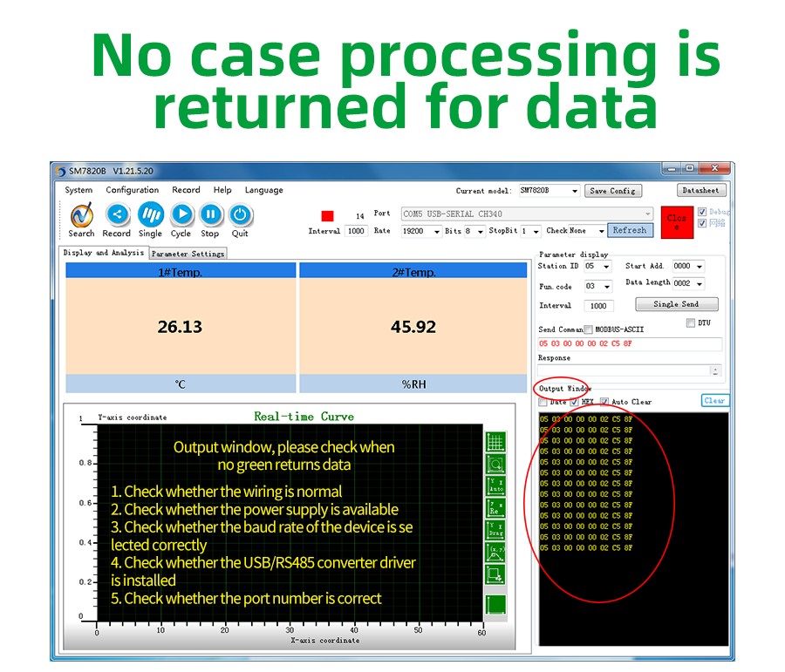Click the Search toolbar icon
This screenshot has height=672, width=785.
tap(81, 214)
